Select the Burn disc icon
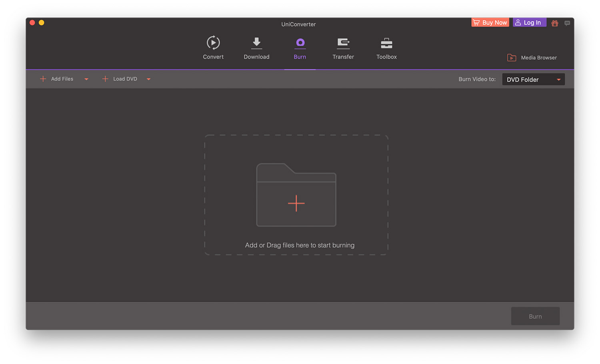 pos(300,43)
